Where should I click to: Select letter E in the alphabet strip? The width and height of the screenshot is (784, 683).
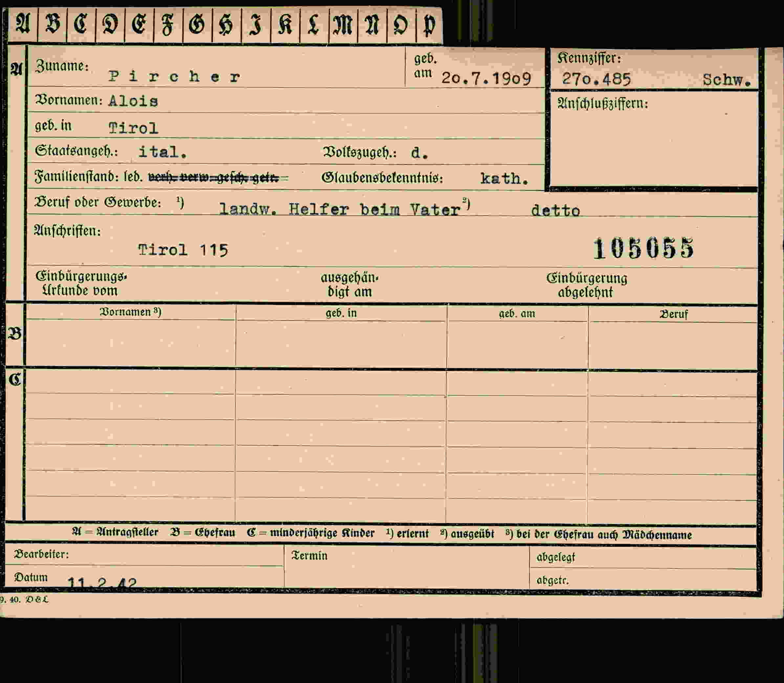[x=139, y=24]
